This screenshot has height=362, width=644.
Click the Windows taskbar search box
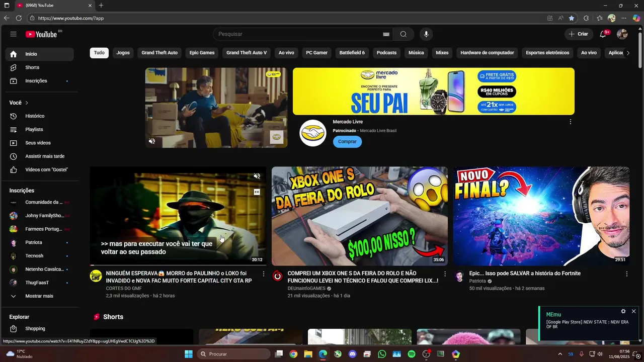pos(233,354)
